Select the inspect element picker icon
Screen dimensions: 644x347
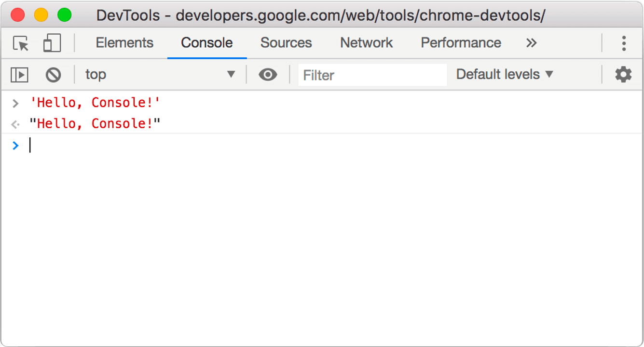(x=21, y=44)
